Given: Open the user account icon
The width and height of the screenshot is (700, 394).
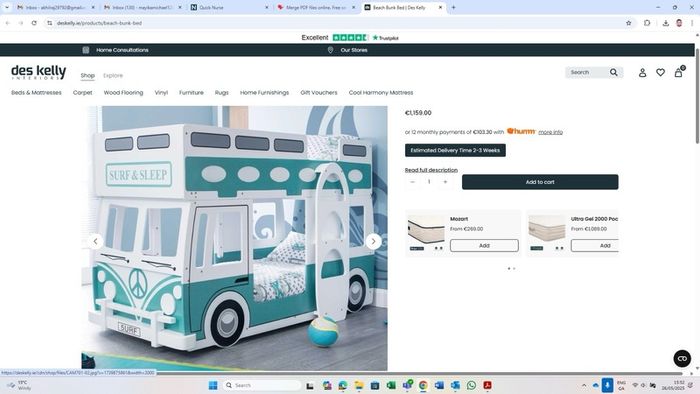Looking at the screenshot, I should pos(642,73).
